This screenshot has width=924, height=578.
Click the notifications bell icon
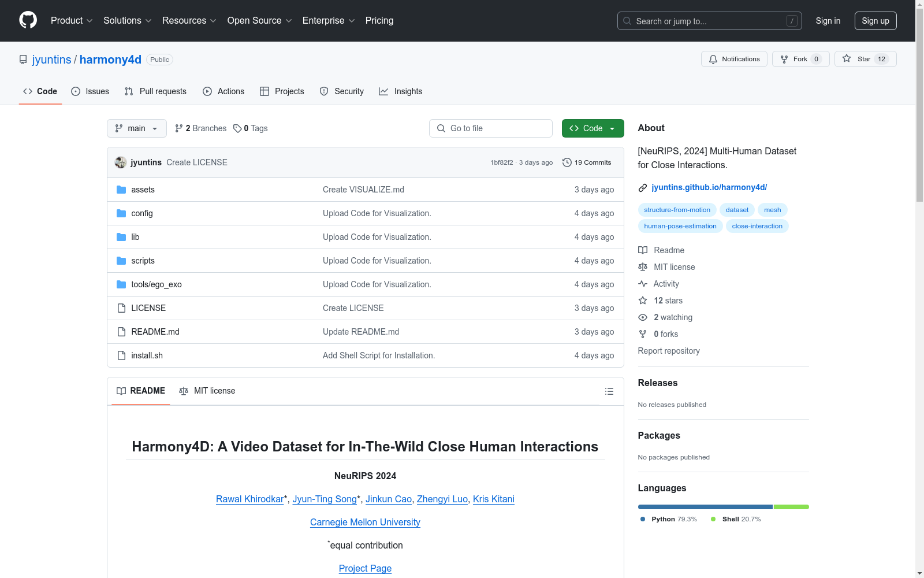[x=713, y=59]
